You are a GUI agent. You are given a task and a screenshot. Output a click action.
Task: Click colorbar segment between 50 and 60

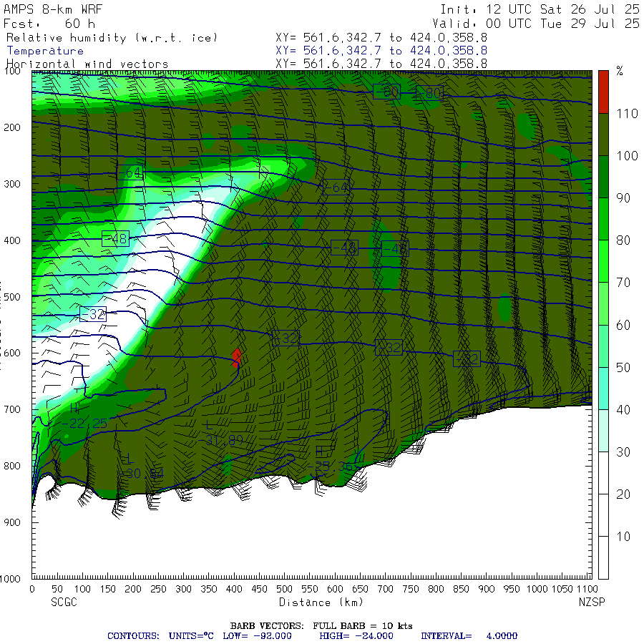click(x=603, y=346)
